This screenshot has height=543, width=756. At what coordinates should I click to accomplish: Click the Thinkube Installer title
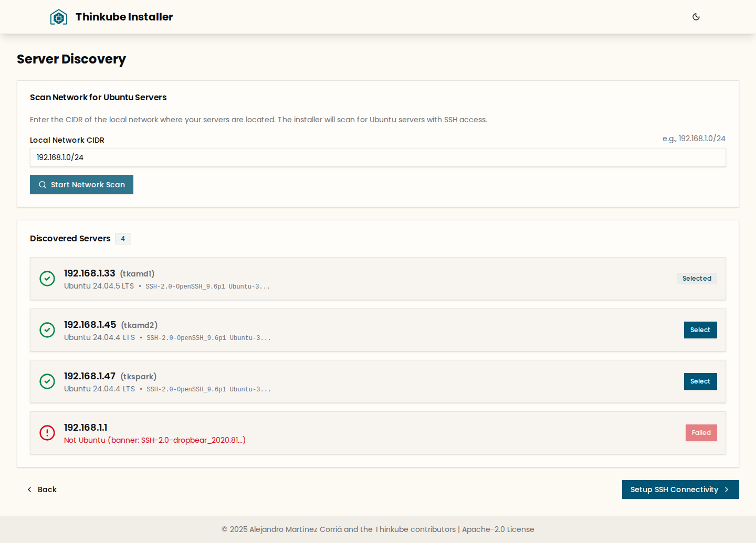[x=124, y=17]
